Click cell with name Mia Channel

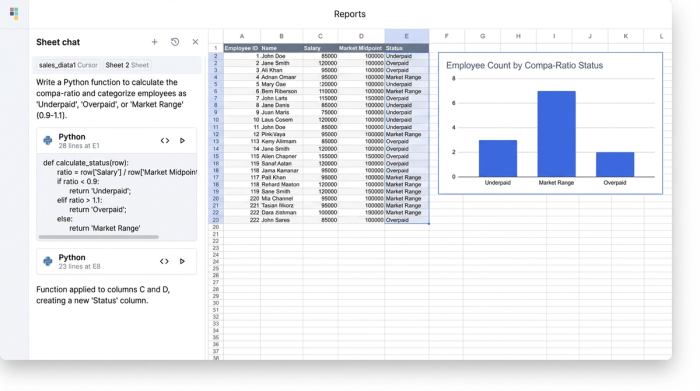(281, 198)
